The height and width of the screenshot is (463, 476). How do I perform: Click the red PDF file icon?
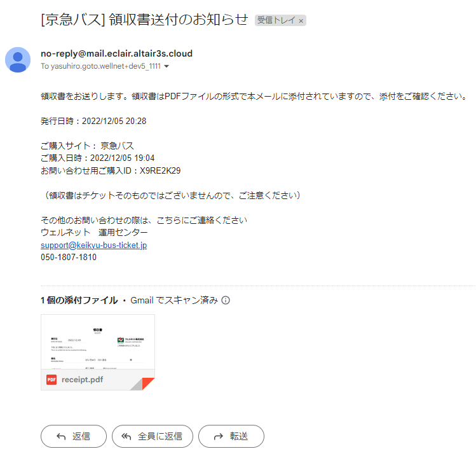pos(51,380)
